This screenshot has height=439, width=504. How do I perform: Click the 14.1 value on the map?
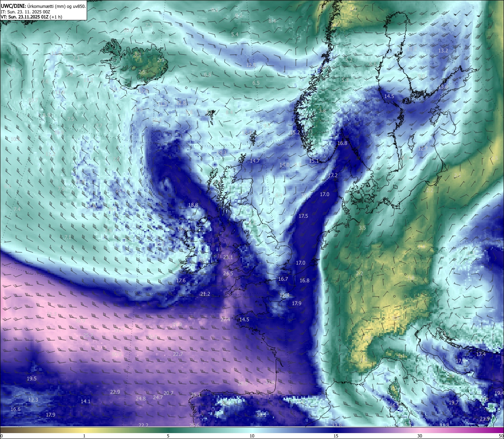85,401
